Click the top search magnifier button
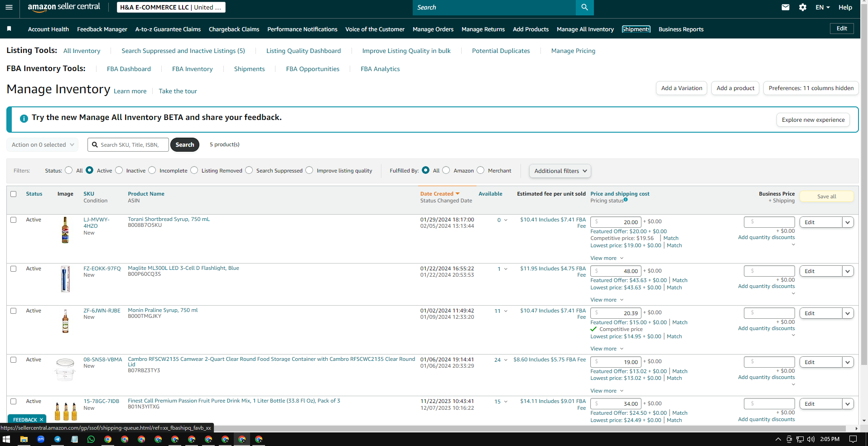The width and height of the screenshot is (868, 446). (x=584, y=7)
